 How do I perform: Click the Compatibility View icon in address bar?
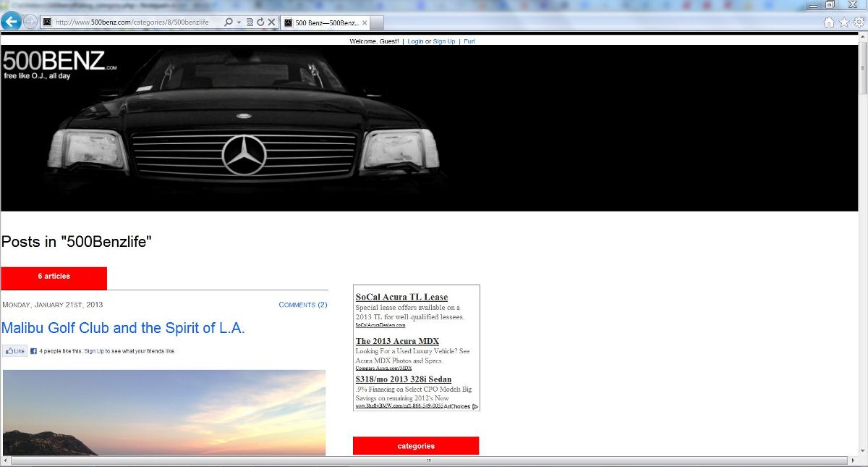(250, 22)
